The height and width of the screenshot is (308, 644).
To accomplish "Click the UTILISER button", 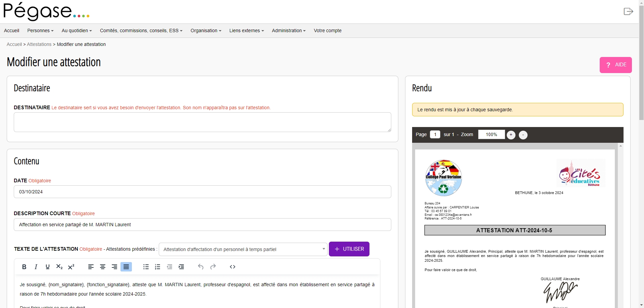I will (x=349, y=249).
